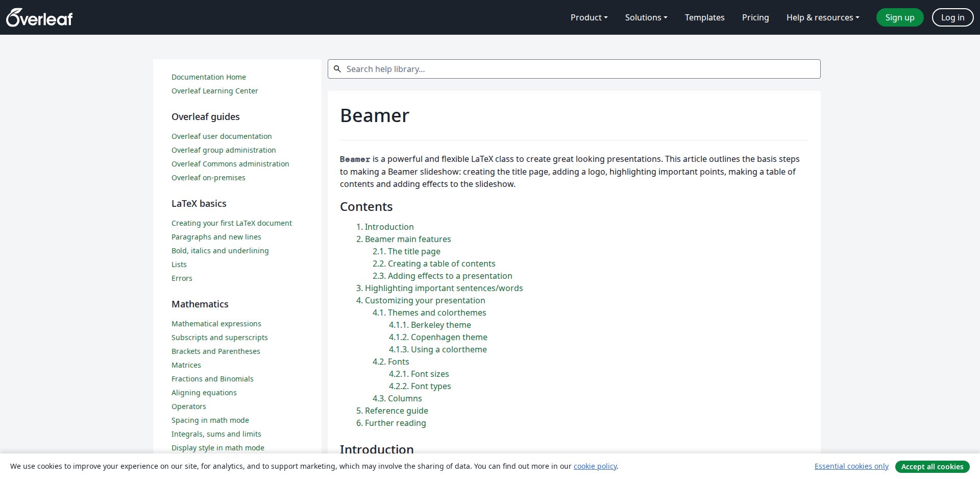Click the Contents heading
Image resolution: width=980 pixels, height=479 pixels.
pyautogui.click(x=366, y=207)
